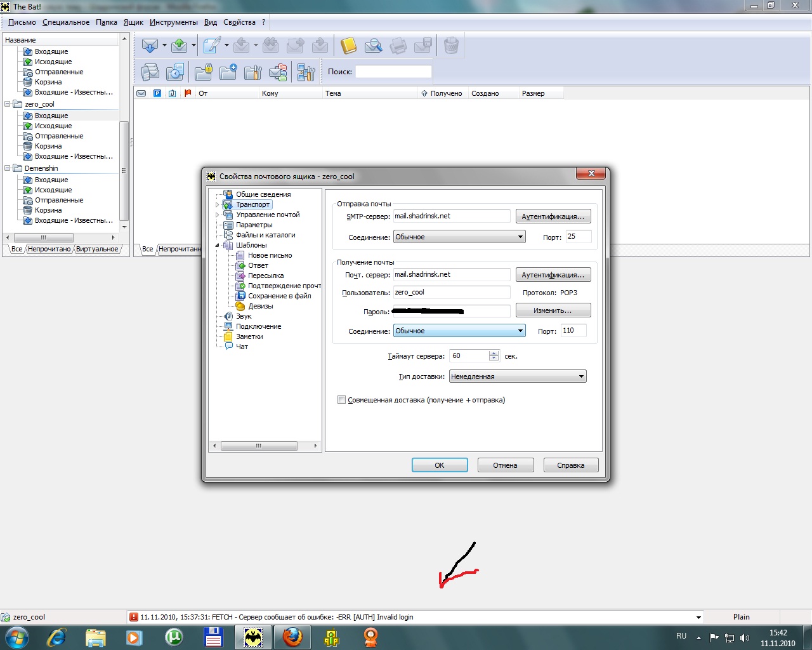Sort the message list by Тема column
Screen dimensions: 812x650
tap(370, 93)
